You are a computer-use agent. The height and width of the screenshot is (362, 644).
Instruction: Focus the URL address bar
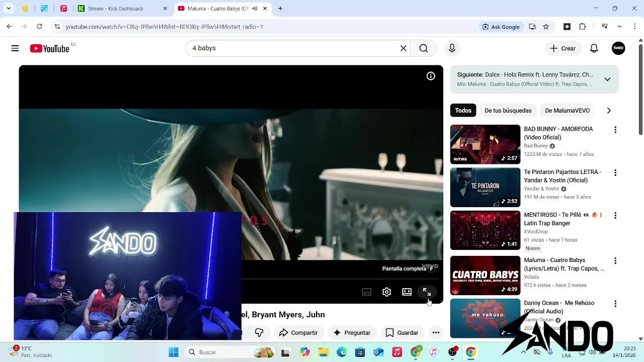click(x=267, y=27)
